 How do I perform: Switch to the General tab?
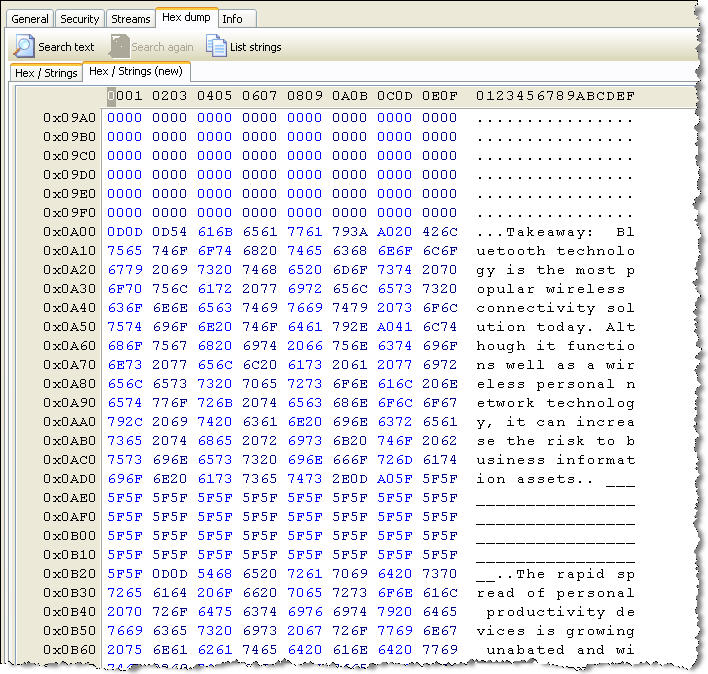tap(30, 19)
